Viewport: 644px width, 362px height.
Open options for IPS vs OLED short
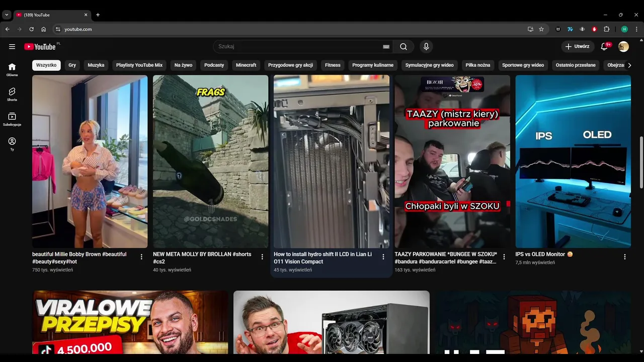pyautogui.click(x=625, y=257)
